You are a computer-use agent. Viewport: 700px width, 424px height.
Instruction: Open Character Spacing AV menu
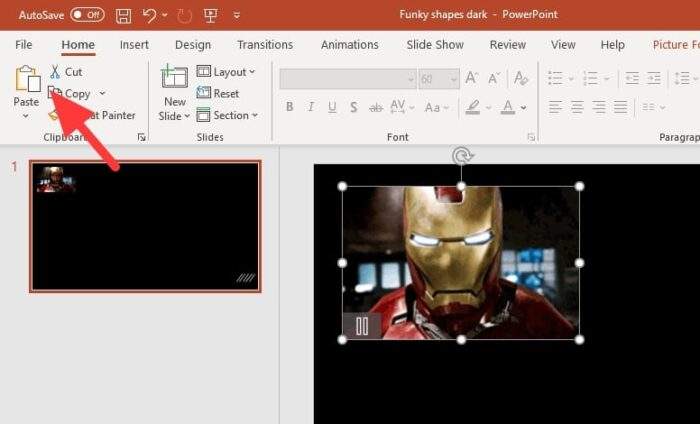402,107
